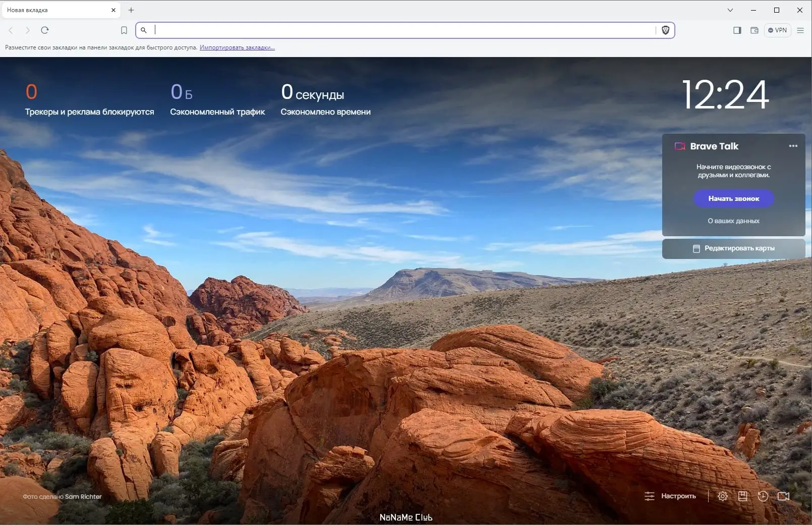
Task: Open bookmarks icon in footer
Action: click(x=743, y=496)
